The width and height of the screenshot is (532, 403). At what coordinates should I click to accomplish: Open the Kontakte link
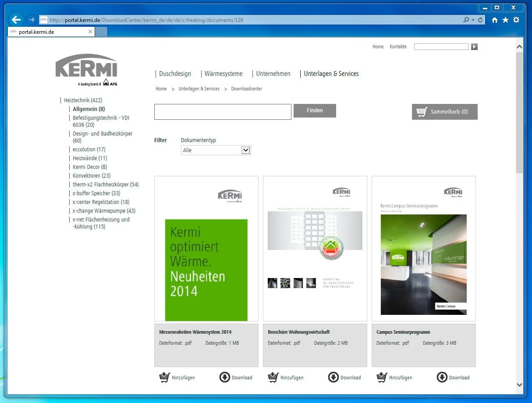pos(398,46)
